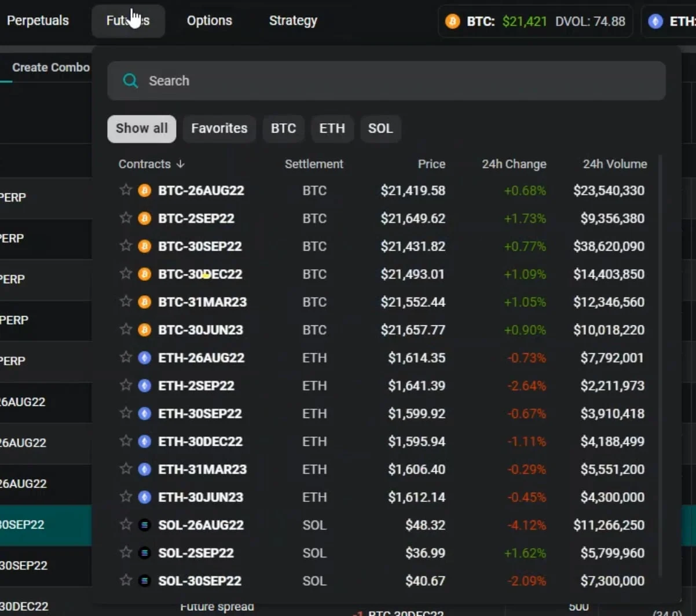Sort by 24h Volume column header
This screenshot has width=696, height=616.
(x=615, y=164)
